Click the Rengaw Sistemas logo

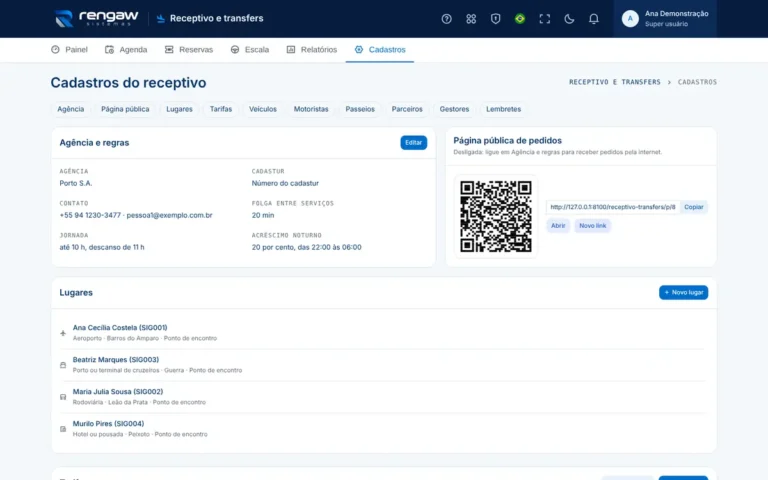coord(96,19)
